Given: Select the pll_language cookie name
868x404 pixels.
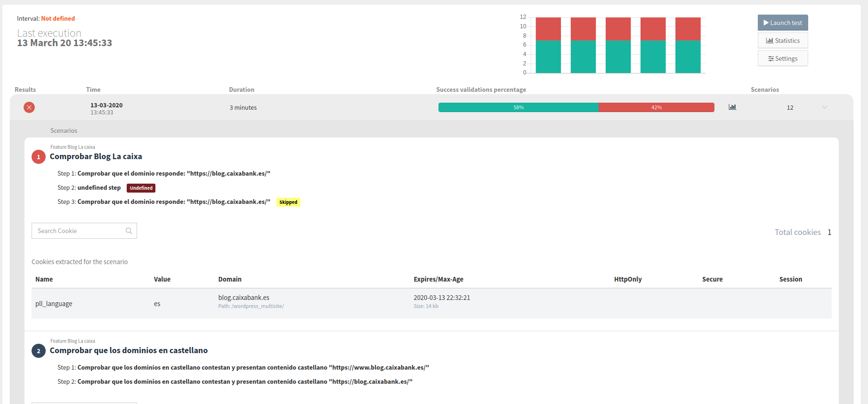Looking at the screenshot, I should click(x=54, y=304).
